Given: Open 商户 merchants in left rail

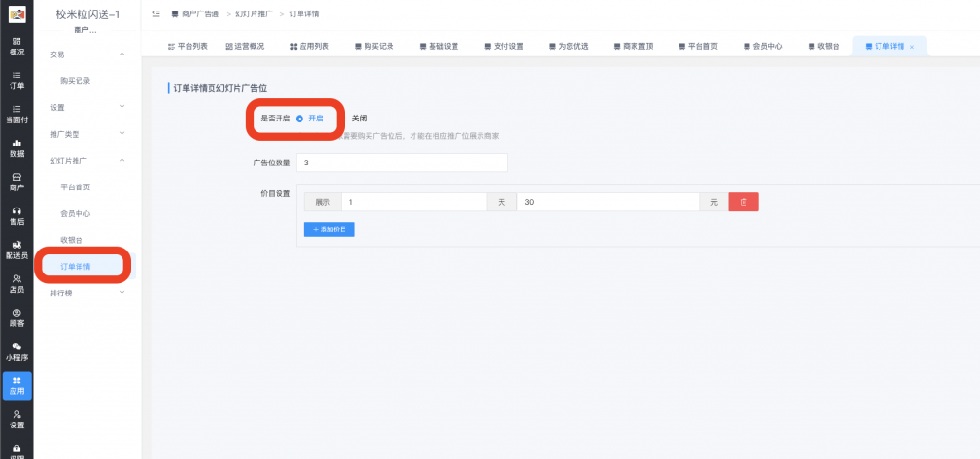Looking at the screenshot, I should (x=17, y=182).
